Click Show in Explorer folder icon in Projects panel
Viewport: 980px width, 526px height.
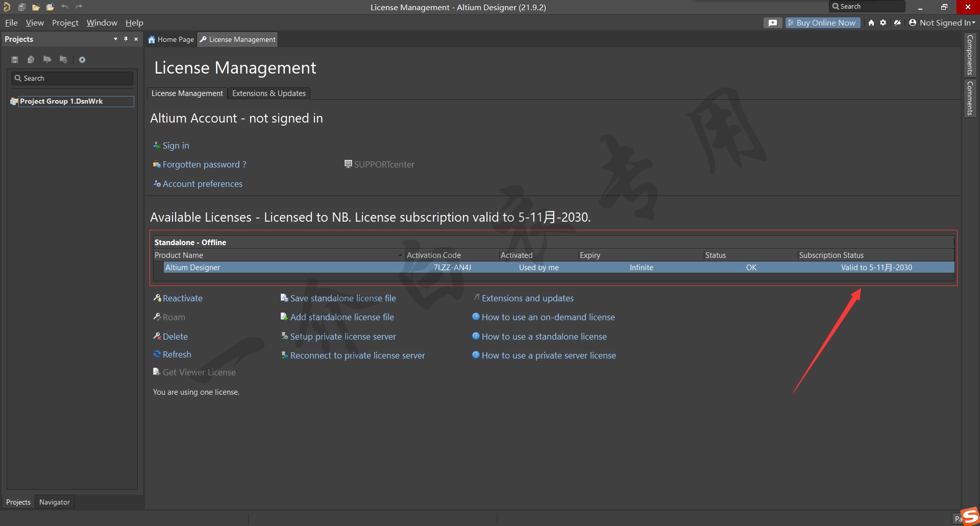(x=47, y=60)
